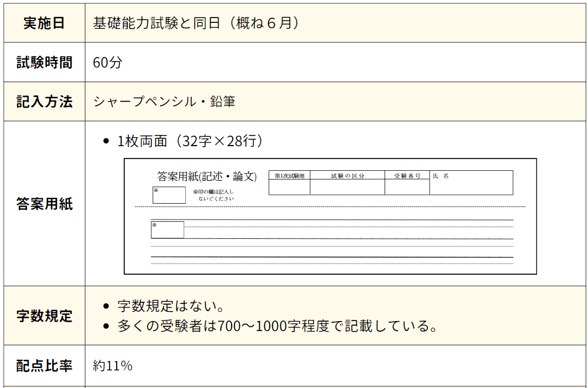Image resolution: width=588 pixels, height=388 pixels.
Task: Click the ※ box beside the ※印の欄 note
Action: click(169, 195)
